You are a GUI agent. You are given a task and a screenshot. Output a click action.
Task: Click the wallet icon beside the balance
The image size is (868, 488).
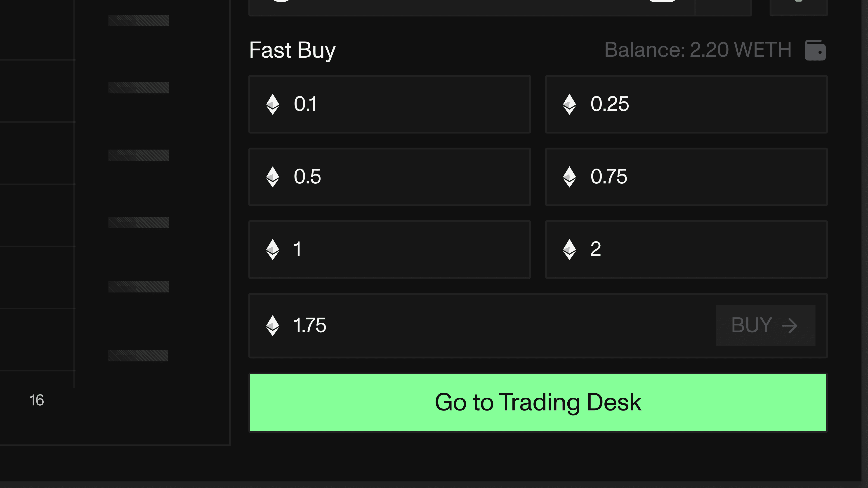(815, 50)
